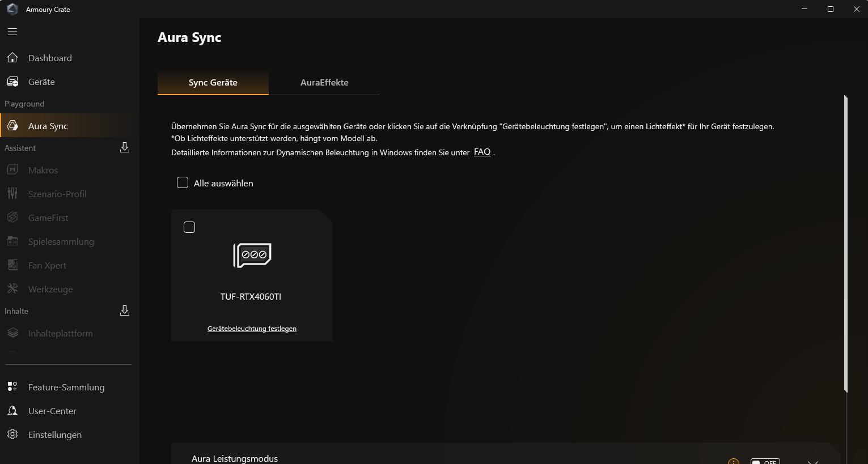
Task: Open the FAQ link
Action: (482, 152)
